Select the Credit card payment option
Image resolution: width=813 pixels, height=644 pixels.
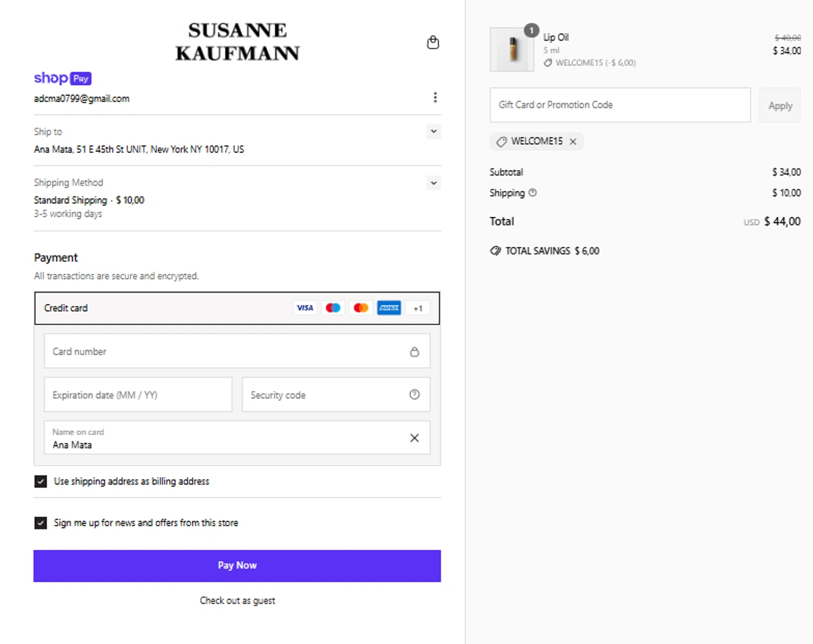(x=237, y=308)
